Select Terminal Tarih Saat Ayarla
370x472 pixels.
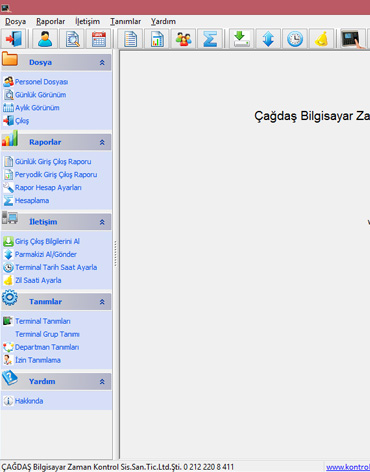click(x=56, y=267)
